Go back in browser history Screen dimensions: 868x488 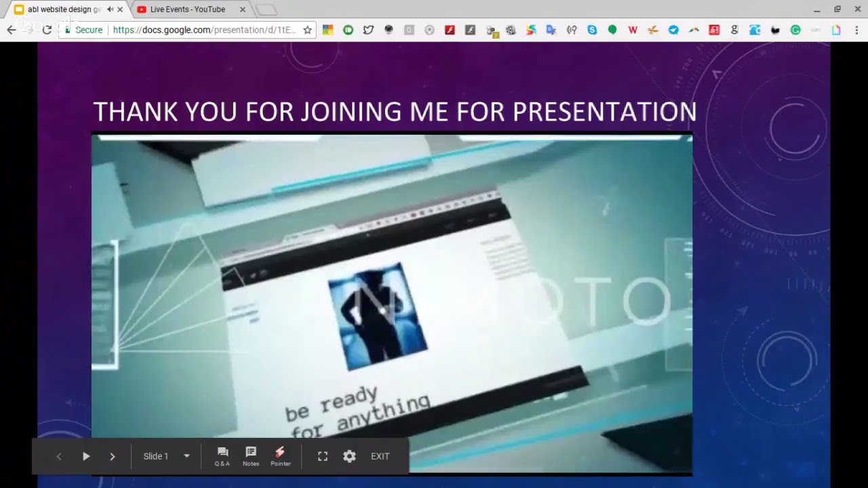coord(11,30)
